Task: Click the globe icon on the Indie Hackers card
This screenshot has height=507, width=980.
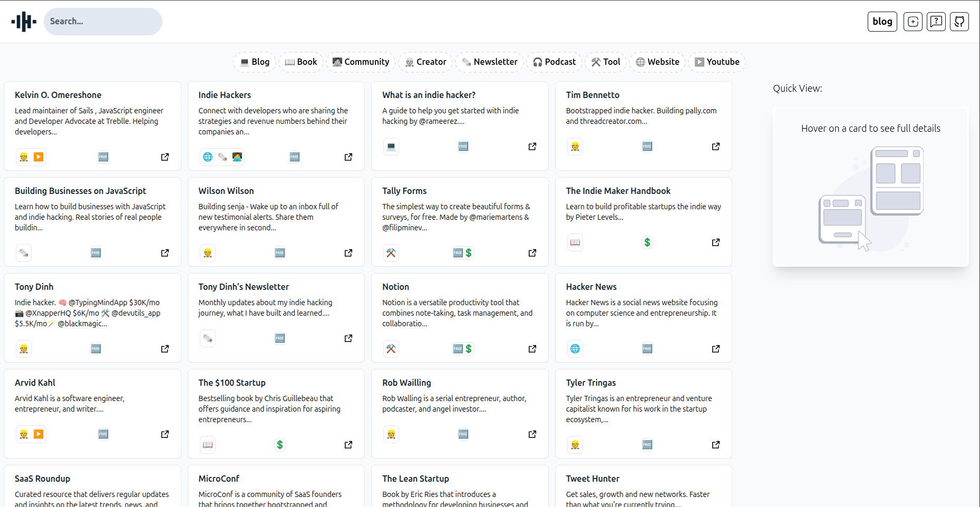Action: [x=207, y=157]
